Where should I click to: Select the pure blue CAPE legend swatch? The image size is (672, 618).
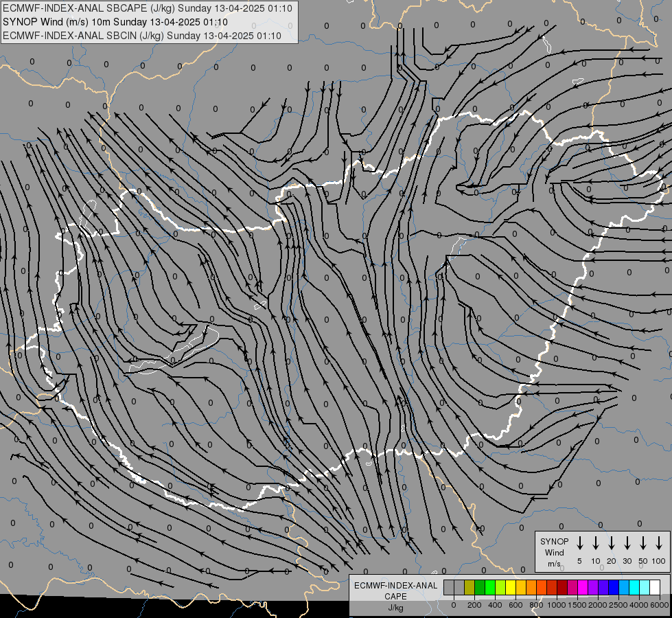[x=613, y=587]
